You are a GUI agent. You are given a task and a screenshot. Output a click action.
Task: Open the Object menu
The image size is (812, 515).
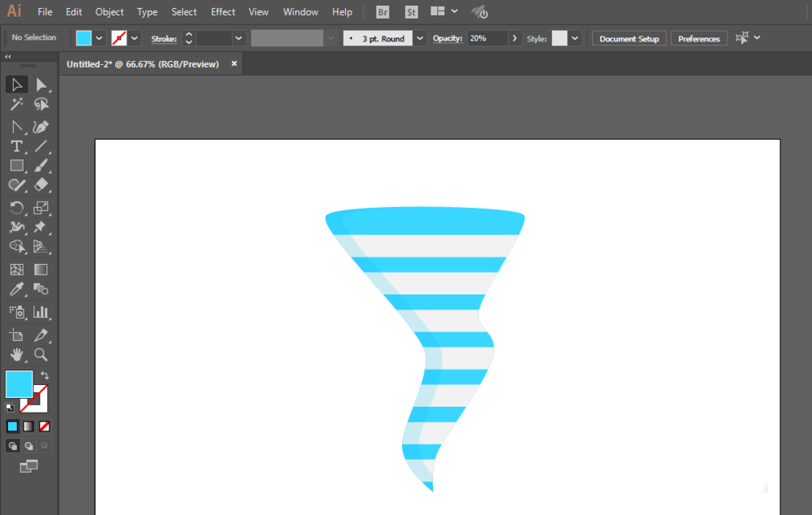110,12
